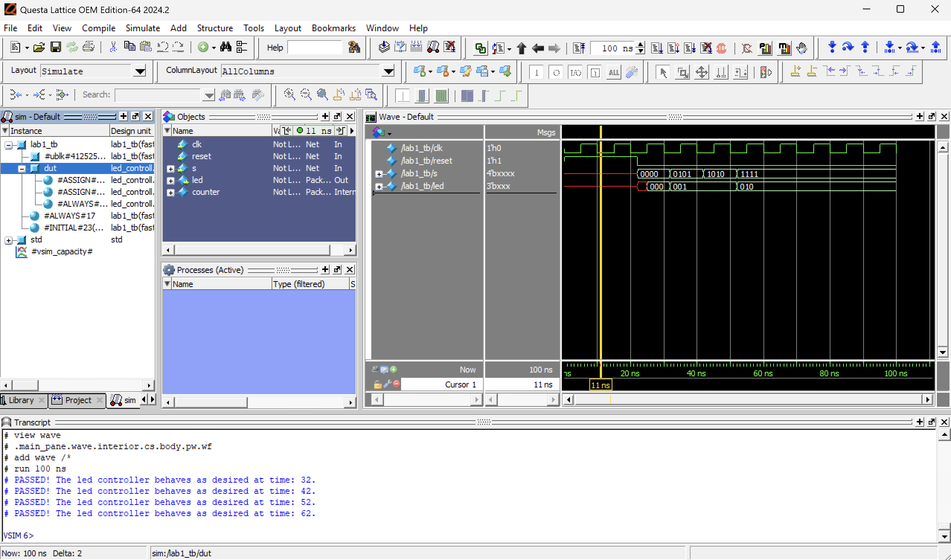The height and width of the screenshot is (560, 951).
Task: Select the counter object
Action: pos(205,192)
